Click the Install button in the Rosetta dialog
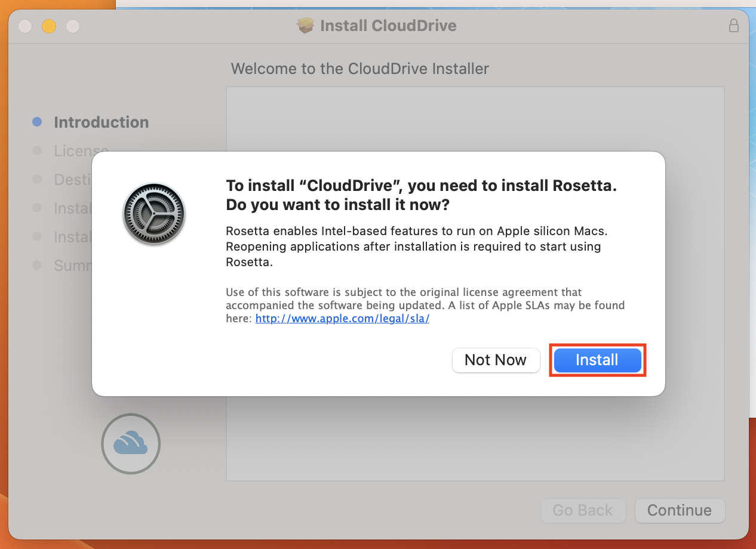 pyautogui.click(x=597, y=360)
